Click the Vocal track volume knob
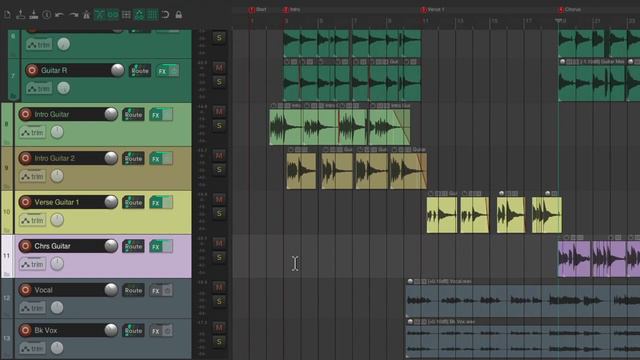The width and height of the screenshot is (640, 360). pyautogui.click(x=111, y=290)
